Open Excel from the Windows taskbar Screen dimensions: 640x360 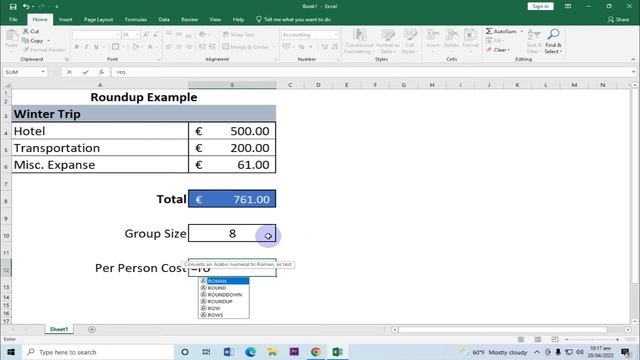pos(337,352)
